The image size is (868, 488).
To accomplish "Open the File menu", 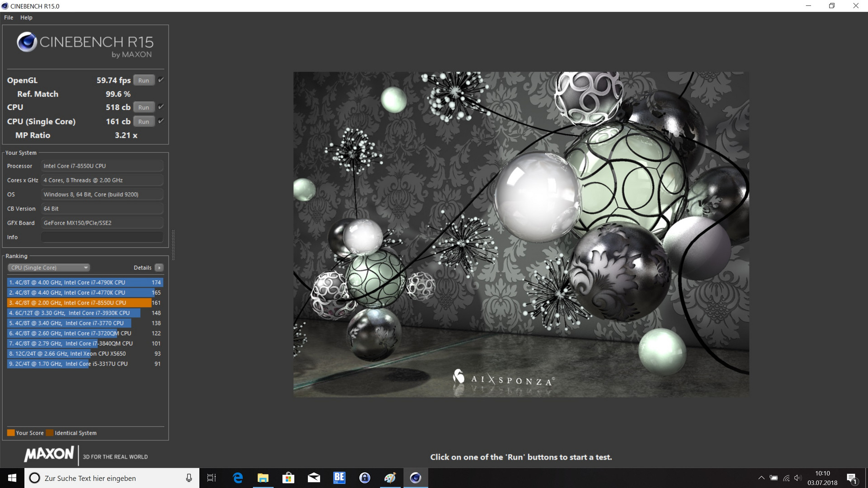I will (9, 18).
